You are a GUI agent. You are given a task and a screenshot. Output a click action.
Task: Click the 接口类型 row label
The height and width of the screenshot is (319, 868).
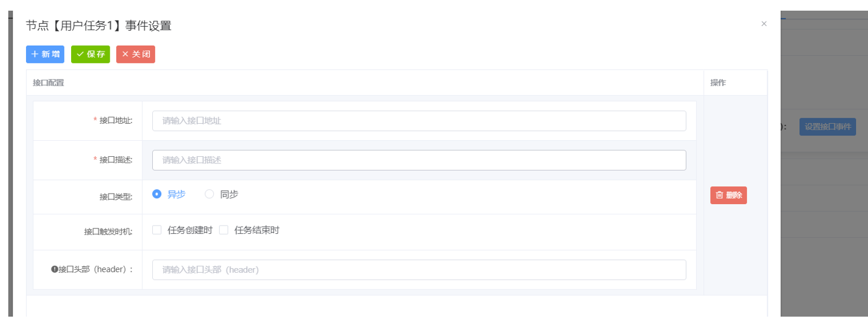(116, 197)
